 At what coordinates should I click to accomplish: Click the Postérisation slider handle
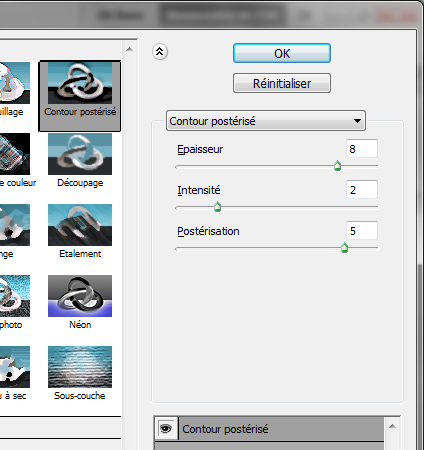344,248
